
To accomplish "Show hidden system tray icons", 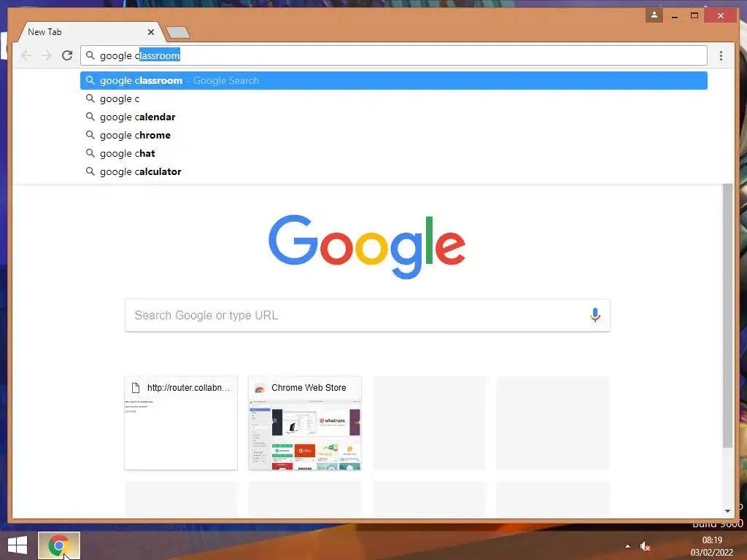I will coord(627,546).
